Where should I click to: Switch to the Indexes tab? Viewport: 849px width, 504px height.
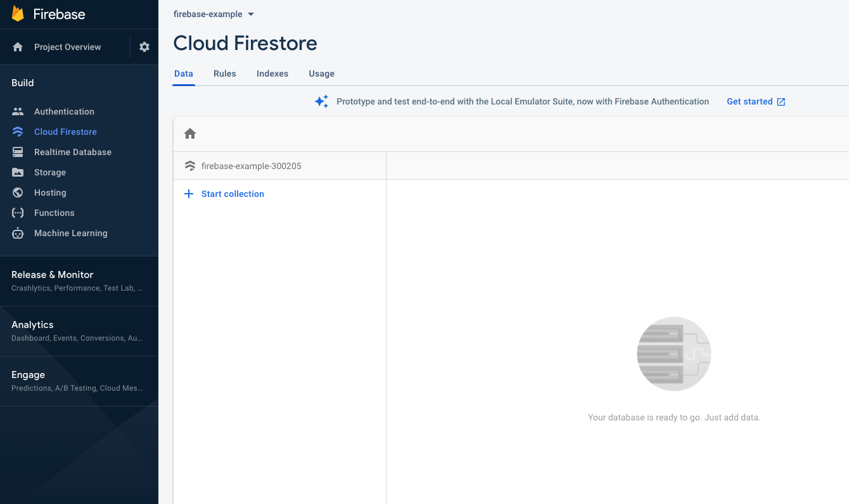click(x=272, y=73)
